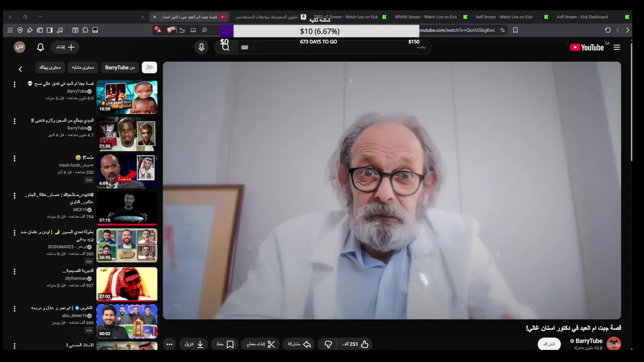Reload the page
This screenshot has height=362, width=644.
coord(608,30)
